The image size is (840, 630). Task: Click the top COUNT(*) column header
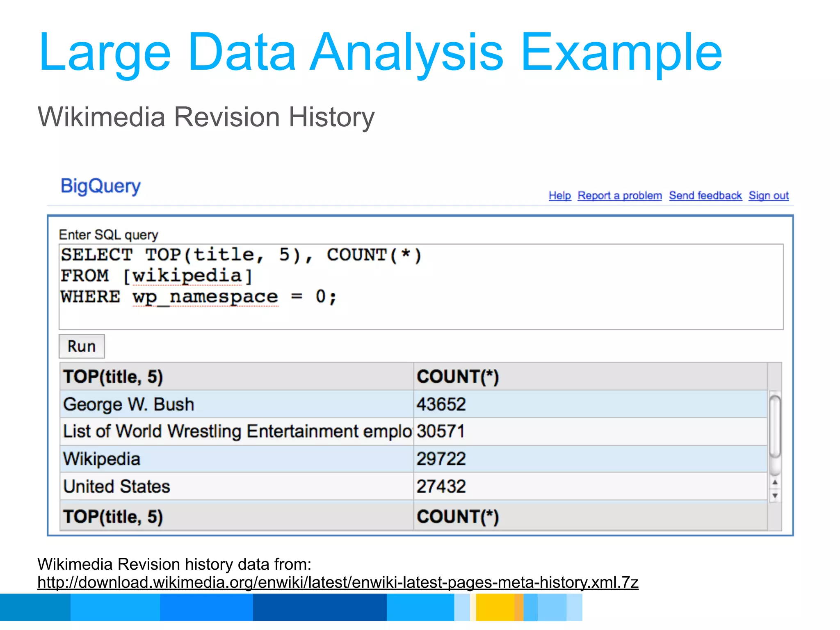[x=590, y=377]
